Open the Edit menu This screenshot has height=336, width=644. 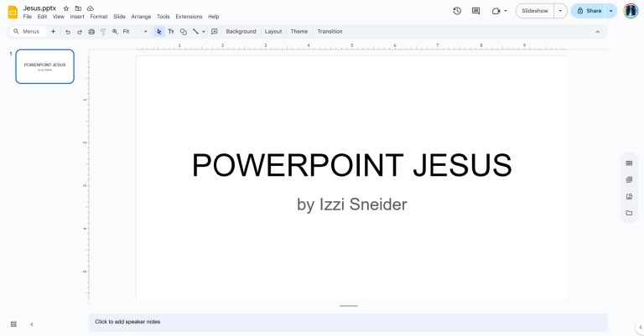tap(42, 17)
